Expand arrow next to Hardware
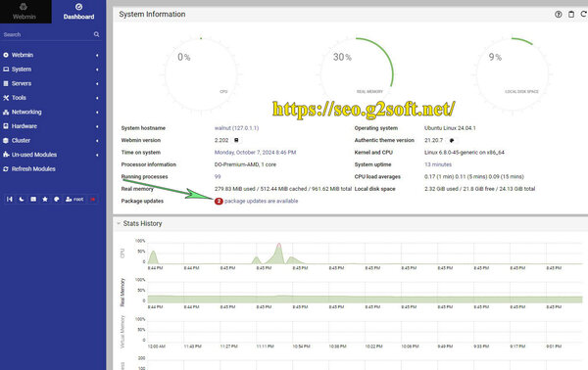 point(97,126)
